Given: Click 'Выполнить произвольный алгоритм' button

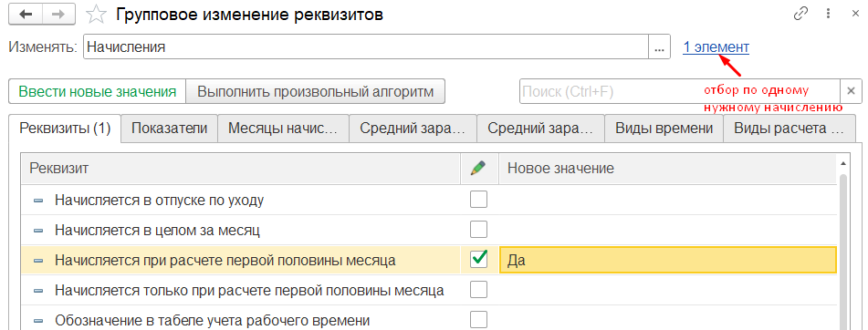Looking at the screenshot, I should 315,91.
